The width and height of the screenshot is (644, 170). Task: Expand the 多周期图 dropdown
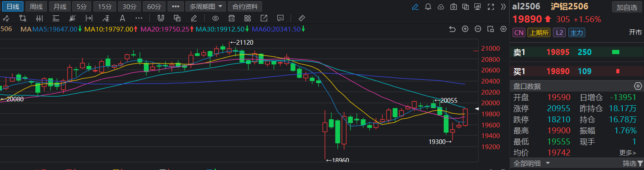pos(206,7)
